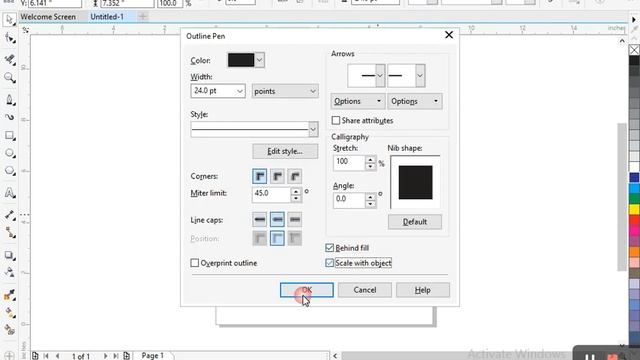Viewport: 640px width, 360px height.
Task: Choose extended square line cap option
Action: coord(295,220)
